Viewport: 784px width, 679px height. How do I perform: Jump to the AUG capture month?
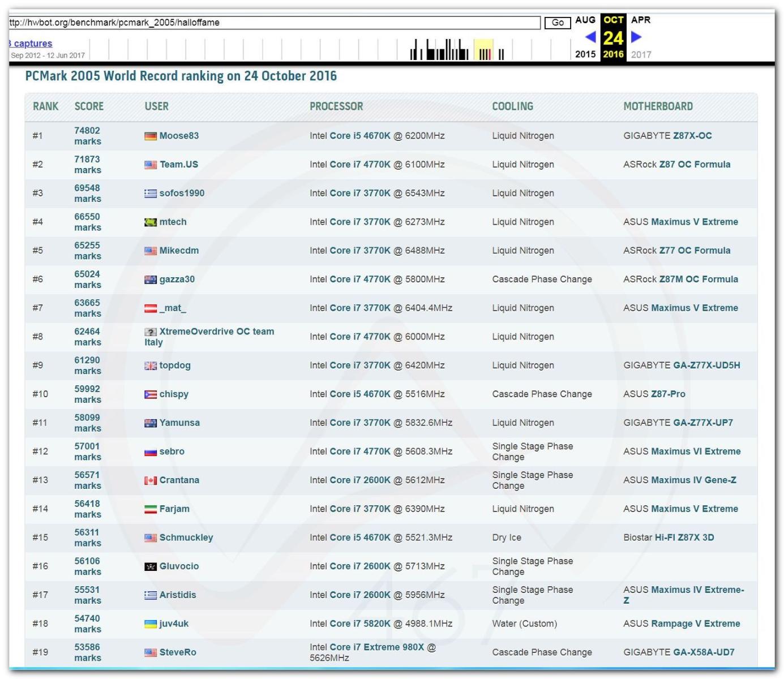pos(585,20)
